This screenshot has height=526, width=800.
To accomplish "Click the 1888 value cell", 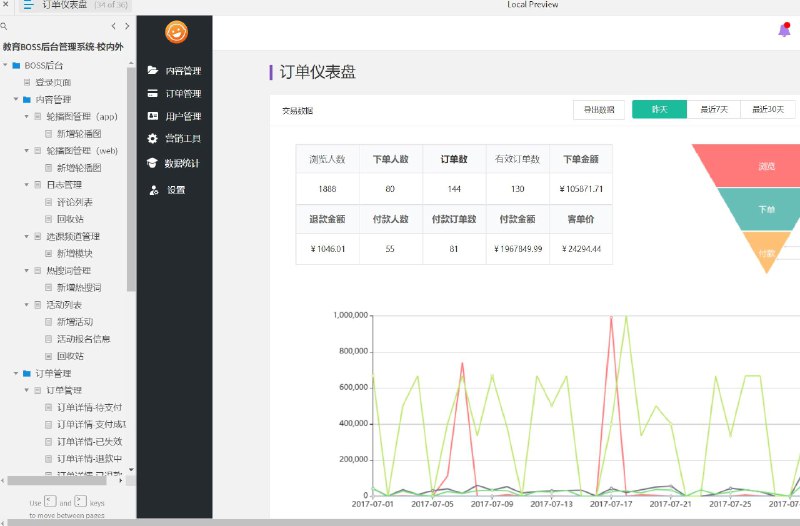I will point(328,189).
